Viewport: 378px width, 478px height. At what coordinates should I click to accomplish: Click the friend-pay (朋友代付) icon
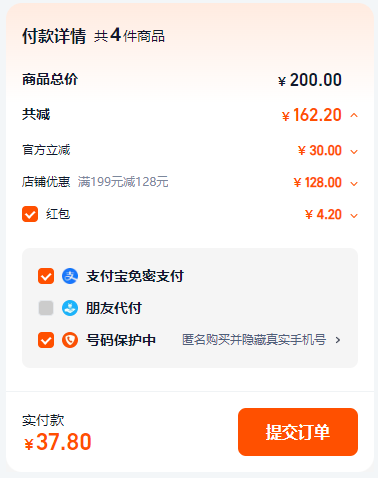tap(70, 308)
